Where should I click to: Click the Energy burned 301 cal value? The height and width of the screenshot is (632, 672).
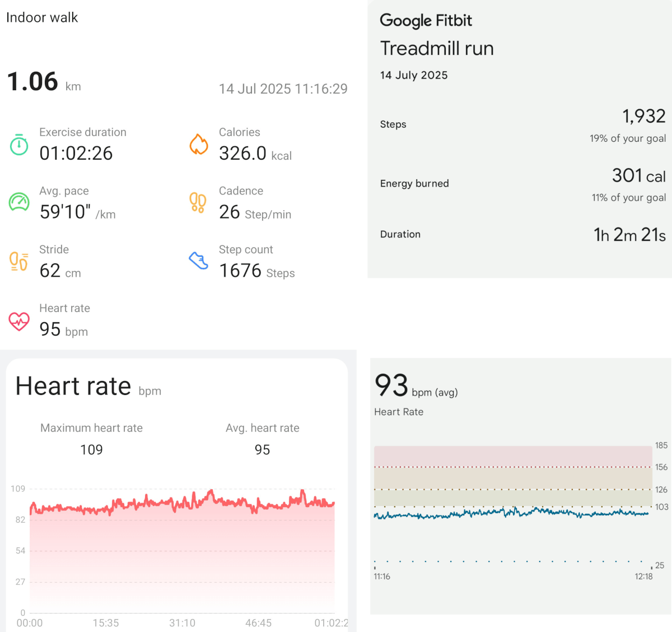tap(638, 176)
